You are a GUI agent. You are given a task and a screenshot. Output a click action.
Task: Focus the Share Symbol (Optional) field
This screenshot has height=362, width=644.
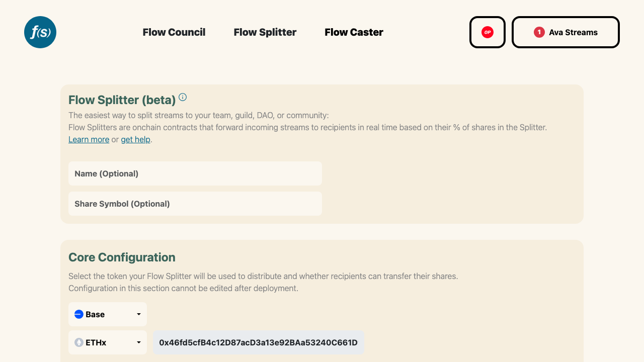pyautogui.click(x=195, y=204)
